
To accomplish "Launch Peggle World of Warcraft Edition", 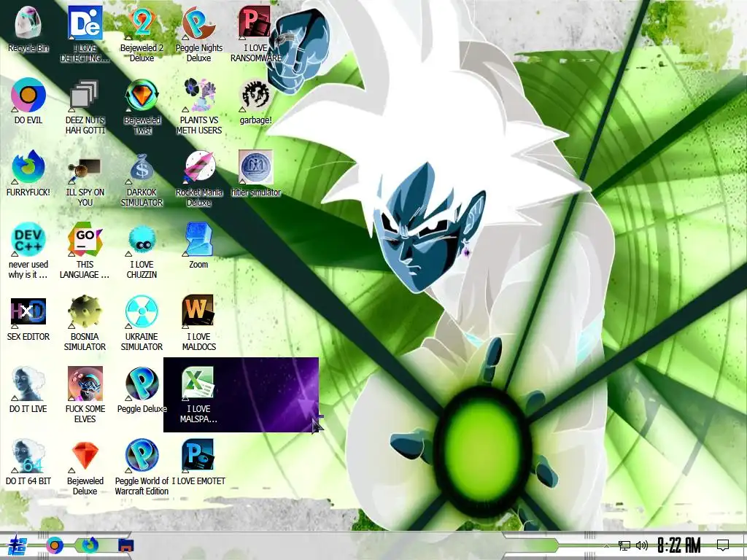I will pyautogui.click(x=142, y=456).
